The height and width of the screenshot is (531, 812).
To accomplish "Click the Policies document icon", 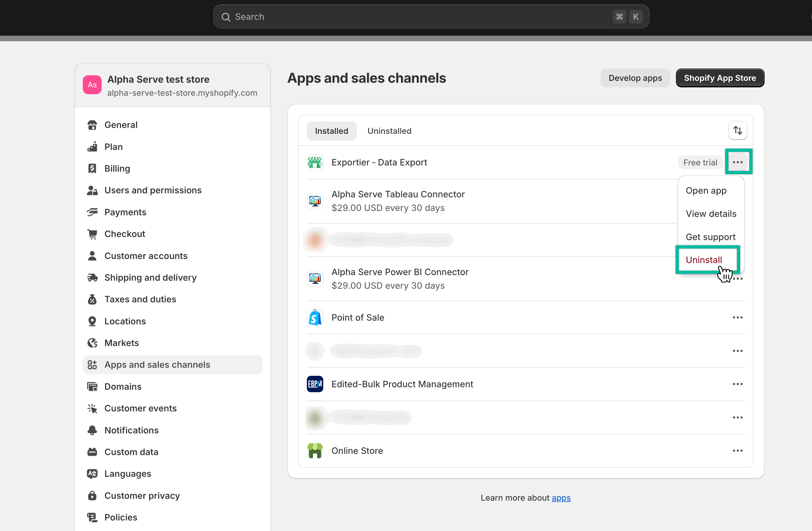I will (92, 518).
